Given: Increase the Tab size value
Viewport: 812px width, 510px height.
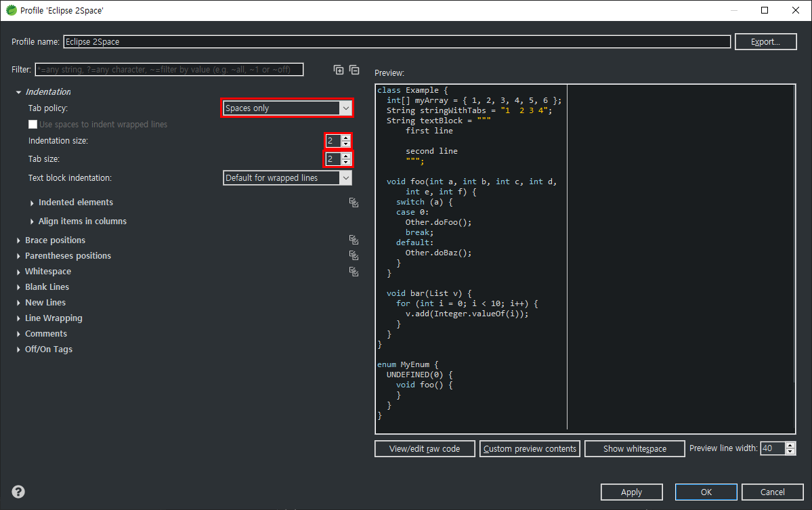Looking at the screenshot, I should [346, 156].
